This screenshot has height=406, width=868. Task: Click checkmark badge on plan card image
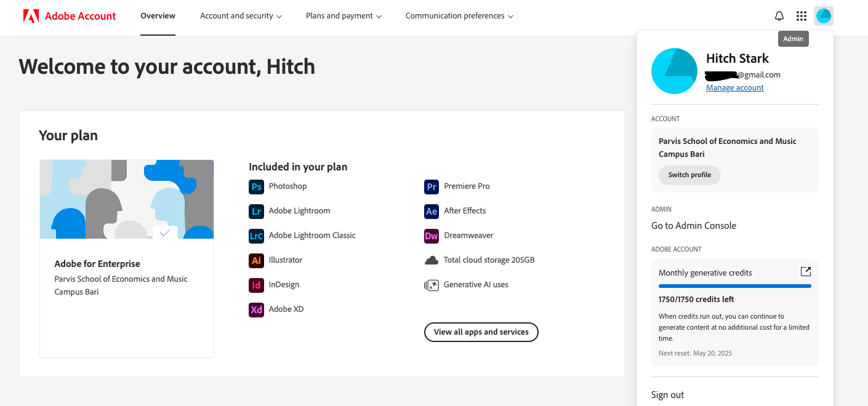click(x=165, y=233)
